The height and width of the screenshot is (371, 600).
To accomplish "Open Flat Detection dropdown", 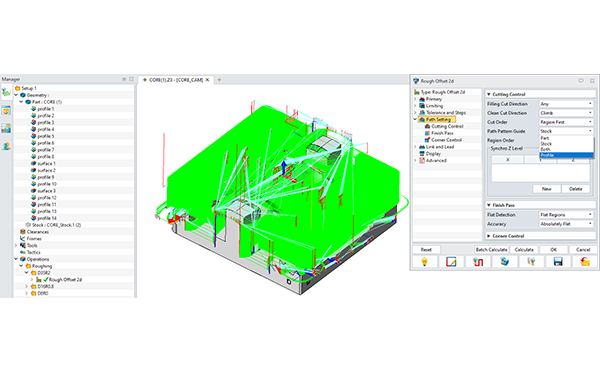I will (566, 215).
